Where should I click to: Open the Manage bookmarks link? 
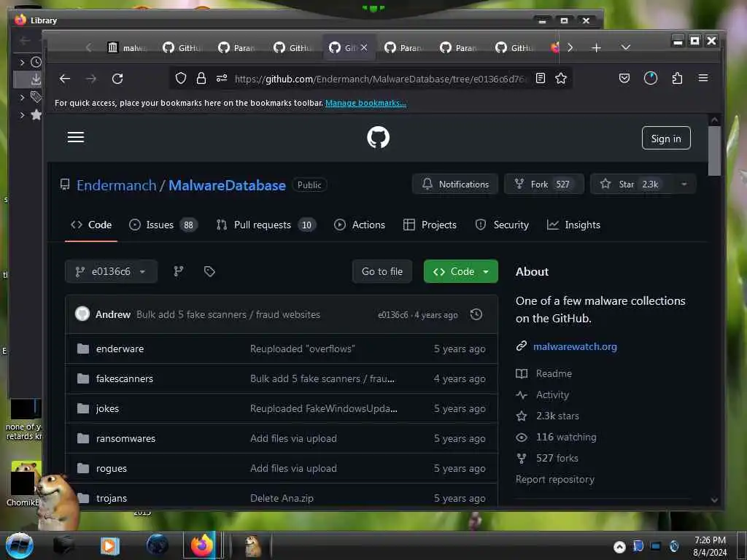tap(366, 103)
